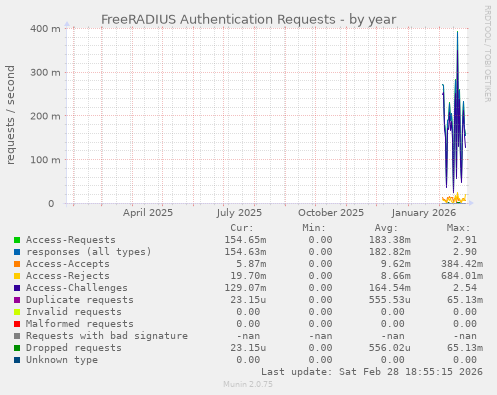Click the graph title 'FreeRADIUS Authentication Requests - by year'
497x395 pixels.
tap(248, 19)
